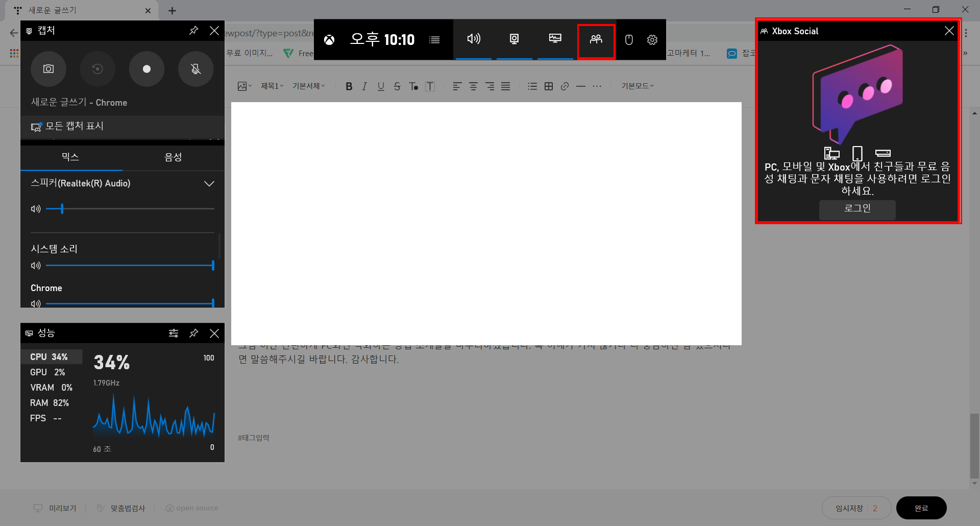The width and height of the screenshot is (980, 526).
Task: Toggle bold formatting
Action: [349, 86]
